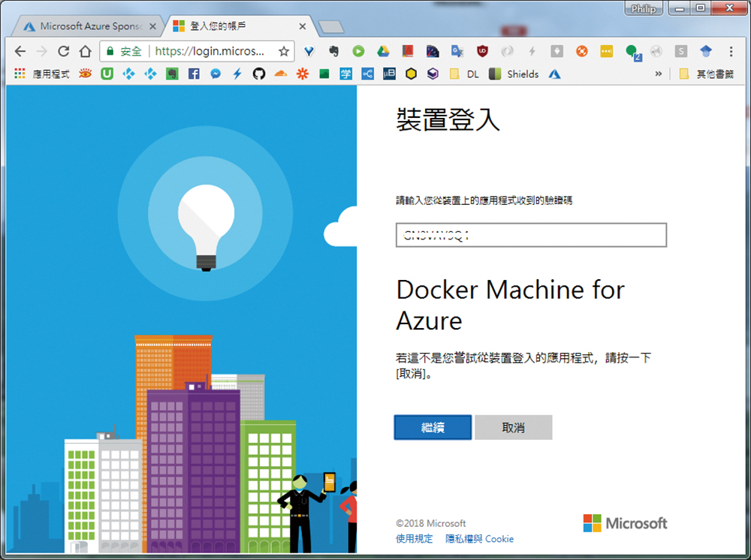Image resolution: width=751 pixels, height=560 pixels.
Task: Click the yellow square dotted extension icon
Action: (606, 51)
